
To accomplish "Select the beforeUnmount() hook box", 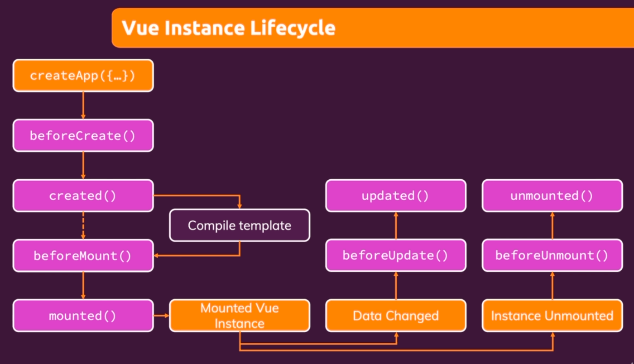I will (552, 255).
